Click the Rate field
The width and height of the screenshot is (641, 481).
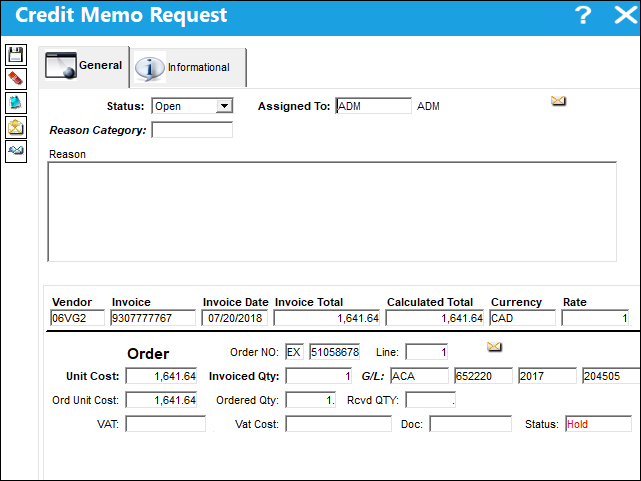(595, 318)
